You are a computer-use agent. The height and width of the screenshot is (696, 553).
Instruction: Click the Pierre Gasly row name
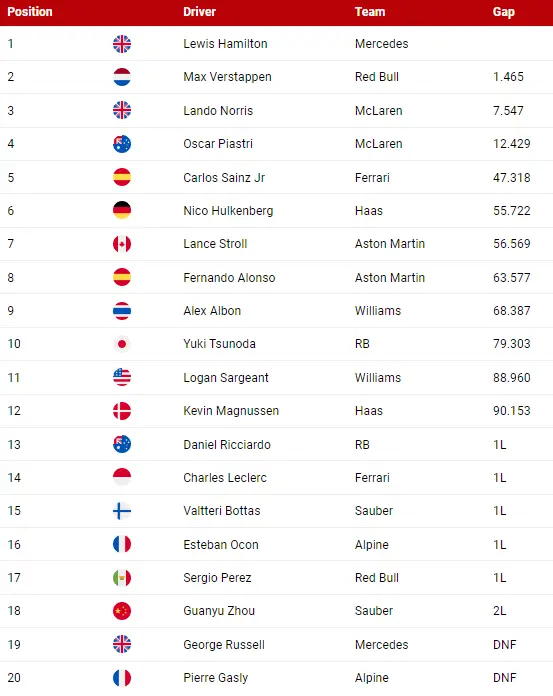coord(216,678)
